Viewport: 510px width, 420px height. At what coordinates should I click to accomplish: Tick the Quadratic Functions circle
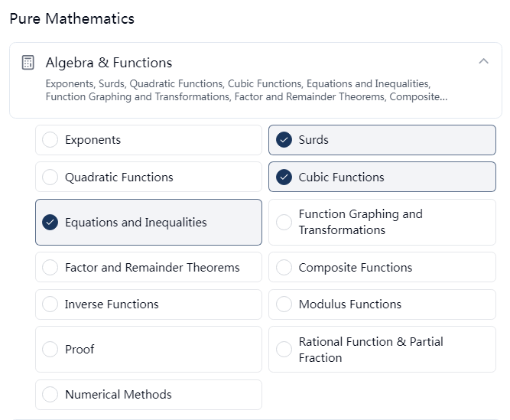click(x=50, y=177)
